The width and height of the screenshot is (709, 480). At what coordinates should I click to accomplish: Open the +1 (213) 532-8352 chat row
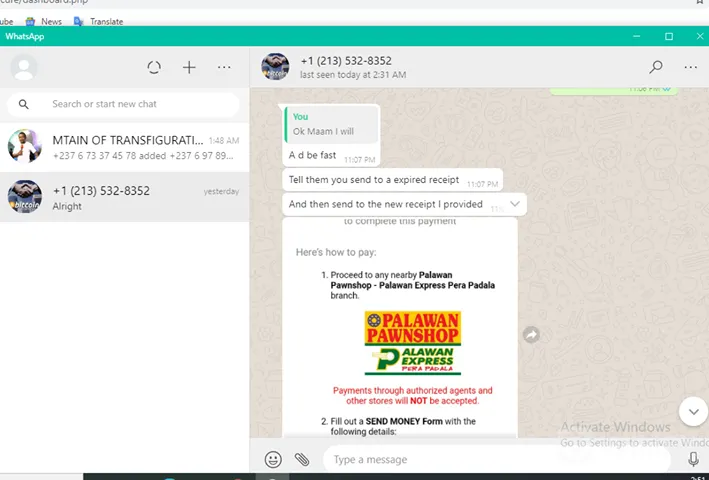click(x=124, y=197)
